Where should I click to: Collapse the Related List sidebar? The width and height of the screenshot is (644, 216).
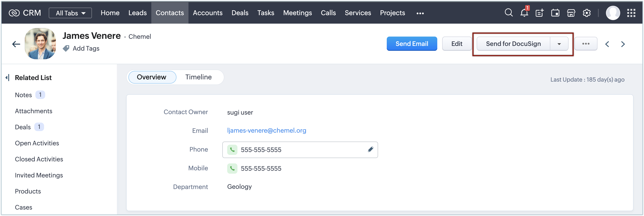8,78
